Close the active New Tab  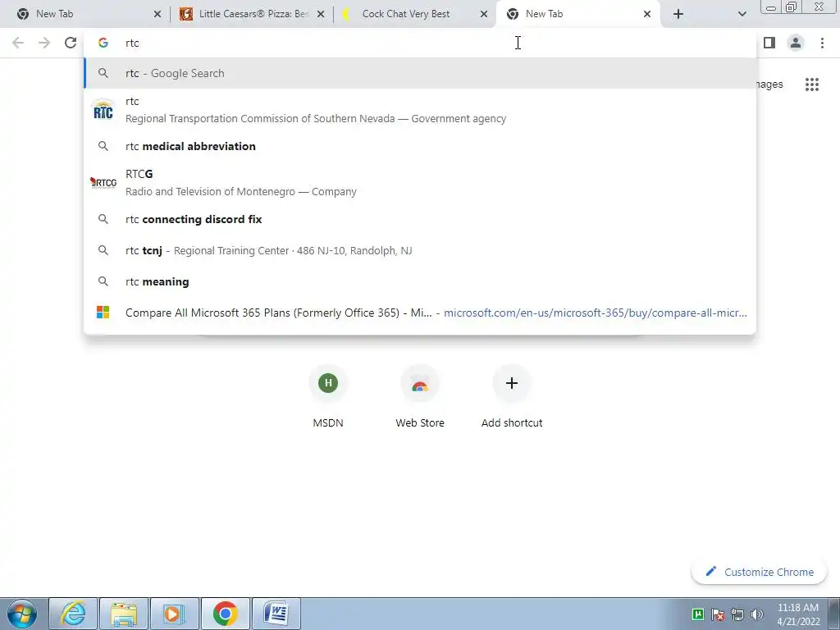[647, 15]
